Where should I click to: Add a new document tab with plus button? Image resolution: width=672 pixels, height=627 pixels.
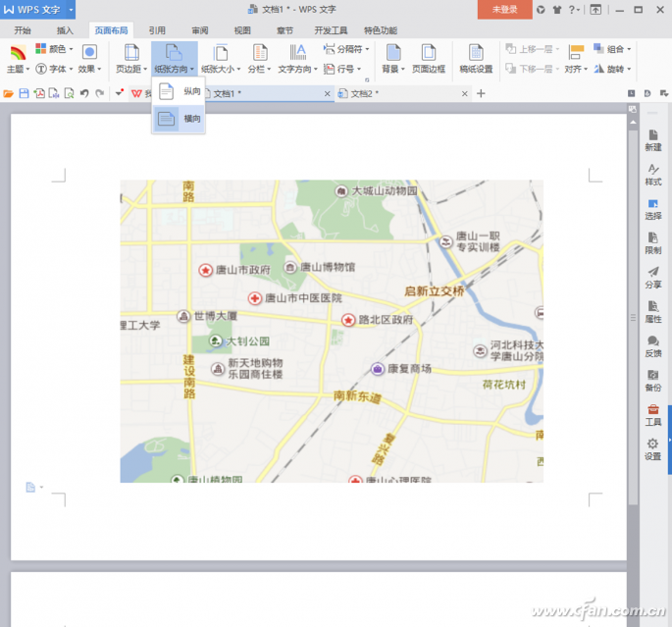pos(481,93)
